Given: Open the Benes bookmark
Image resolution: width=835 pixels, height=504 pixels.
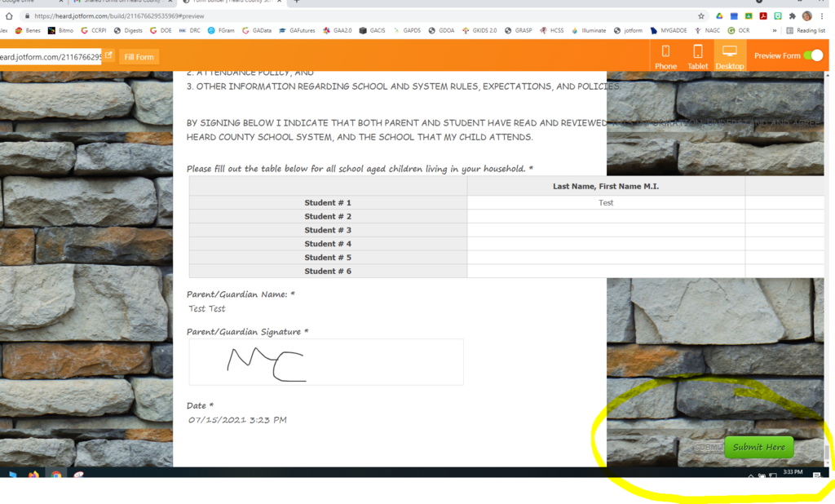Looking at the screenshot, I should [28, 31].
